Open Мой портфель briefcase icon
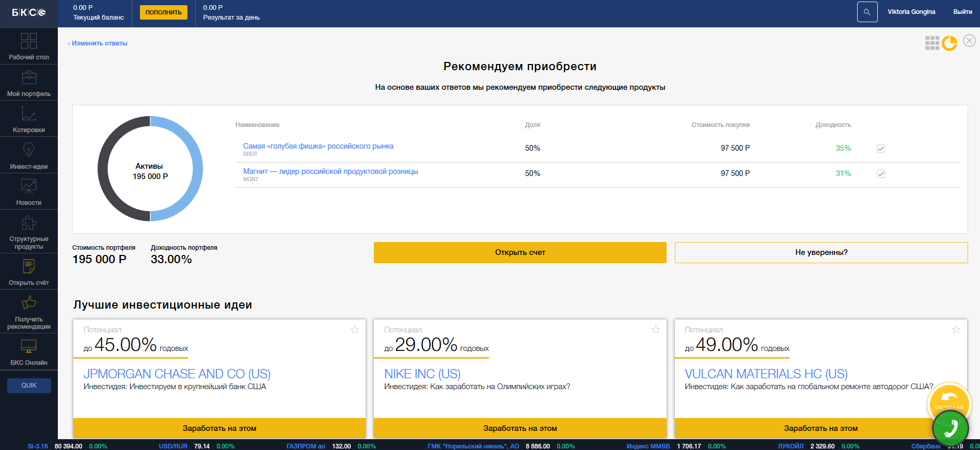The height and width of the screenshot is (450, 980). 29,78
